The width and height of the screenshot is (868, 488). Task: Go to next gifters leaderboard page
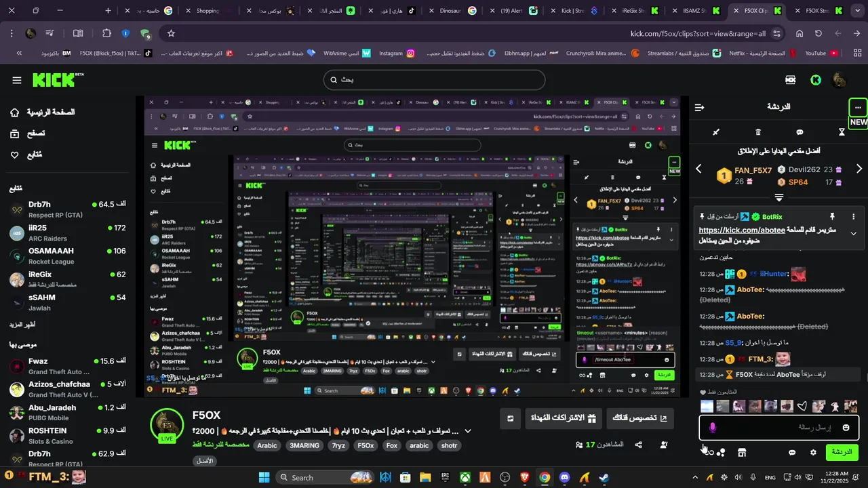click(859, 169)
